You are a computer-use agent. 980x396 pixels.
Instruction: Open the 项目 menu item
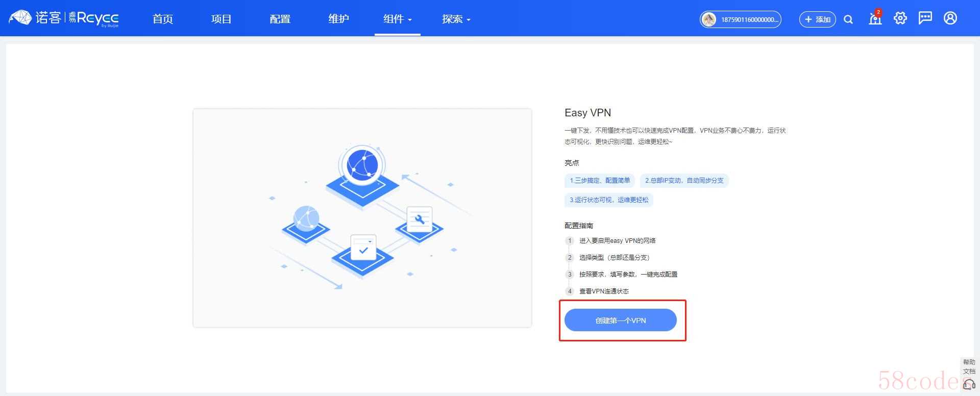[222, 19]
